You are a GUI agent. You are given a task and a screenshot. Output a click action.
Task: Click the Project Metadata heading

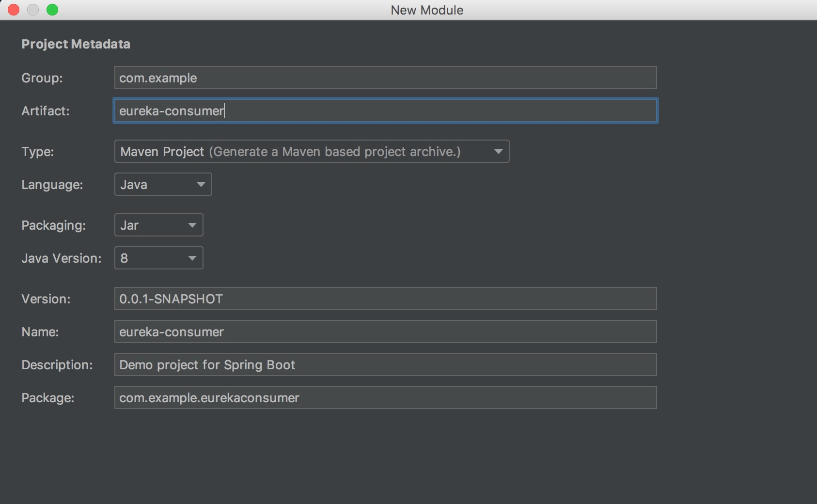point(76,44)
